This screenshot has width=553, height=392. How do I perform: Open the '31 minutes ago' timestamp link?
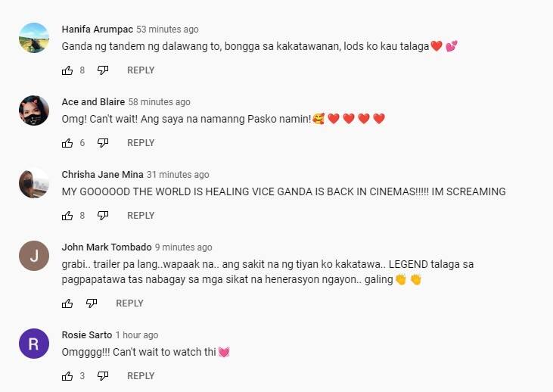(178, 175)
